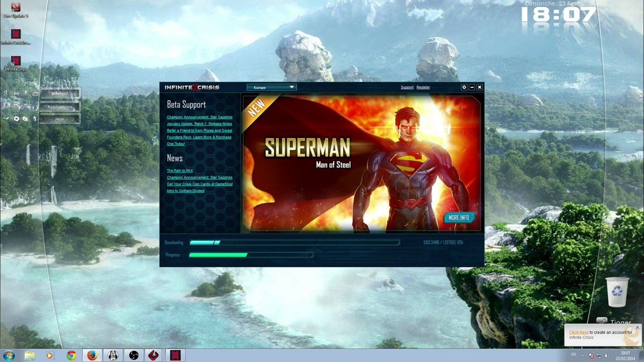This screenshot has width=644, height=362.
Task: Open the Internet widget button
Action: [59, 94]
